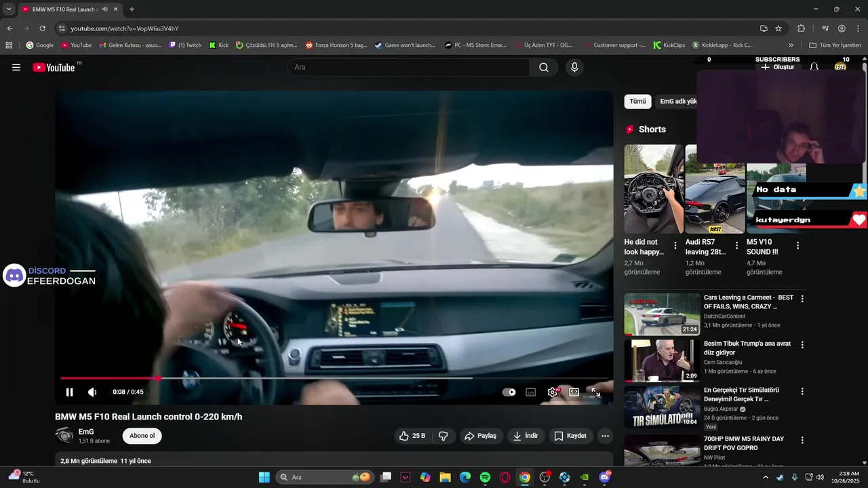Open the player settings gear

553,392
